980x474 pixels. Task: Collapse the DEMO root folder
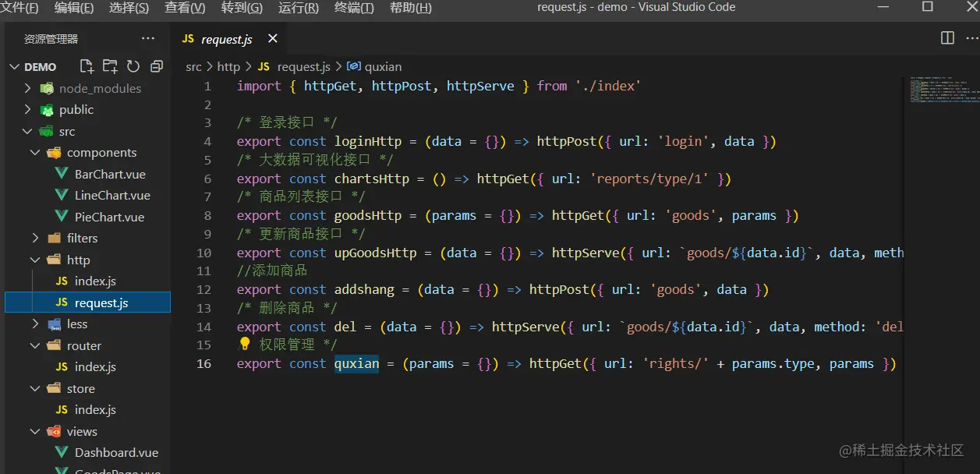14,67
